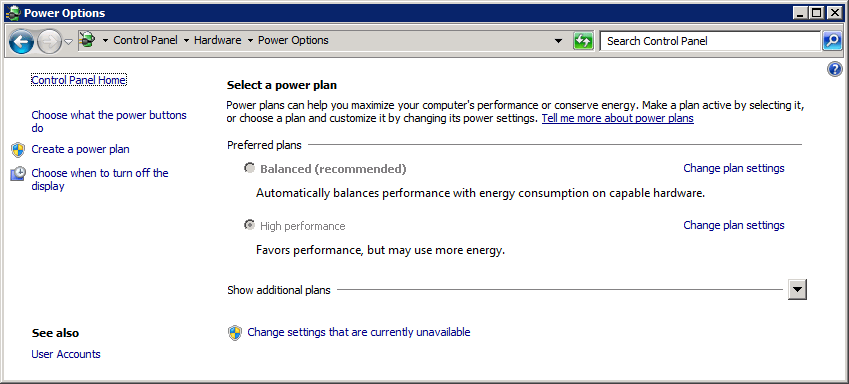The width and height of the screenshot is (849, 384).
Task: Click the blue Back arrow button
Action: tap(21, 41)
